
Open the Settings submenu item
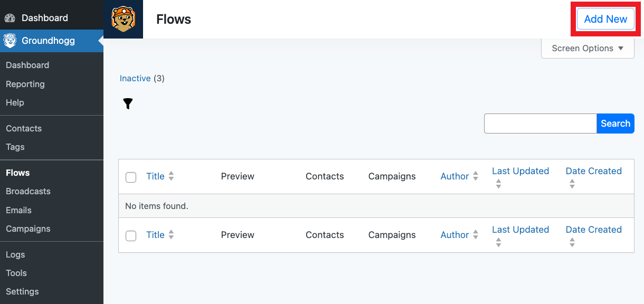point(22,291)
